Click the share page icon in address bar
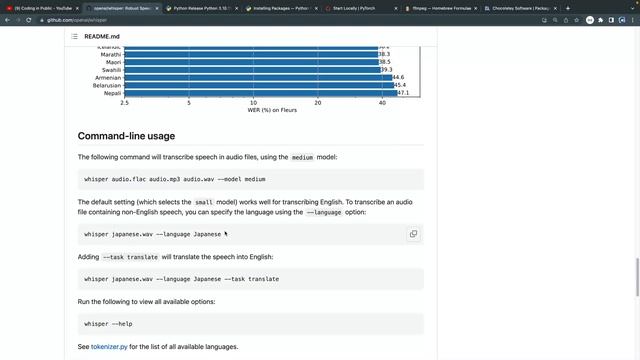 click(566, 20)
